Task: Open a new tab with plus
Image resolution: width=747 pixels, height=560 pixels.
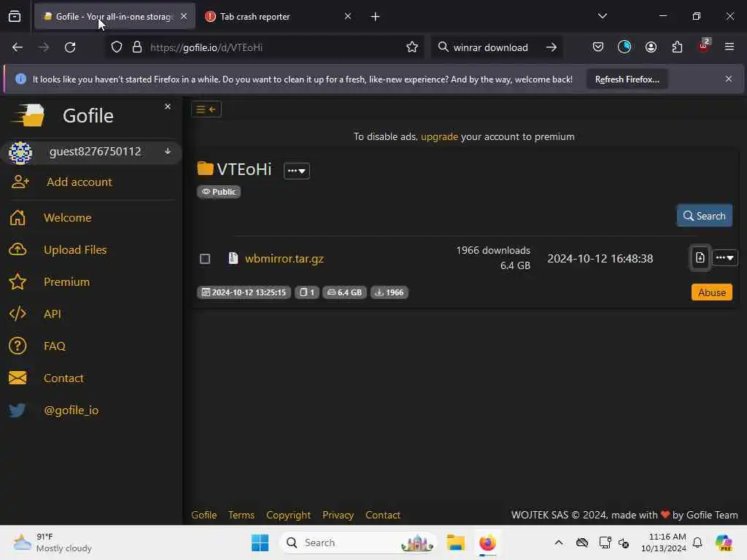Action: coord(376,17)
